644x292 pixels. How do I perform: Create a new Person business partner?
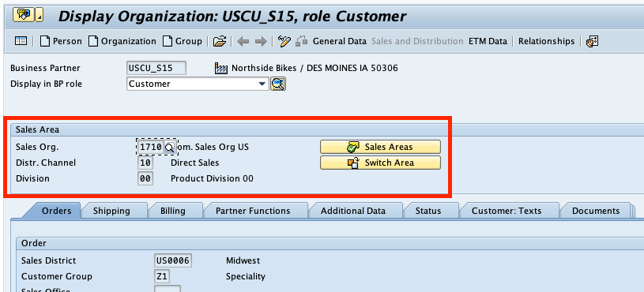(x=61, y=41)
